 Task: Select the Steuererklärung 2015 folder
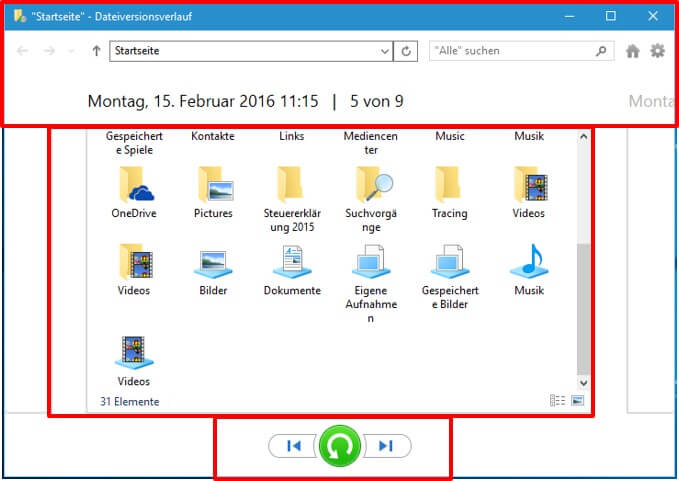pyautogui.click(x=292, y=200)
